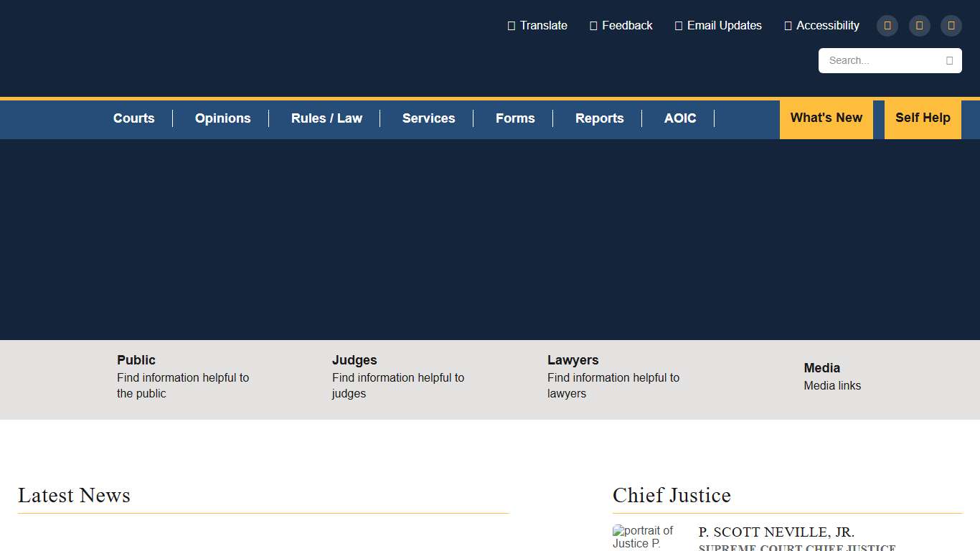The height and width of the screenshot is (551, 980).
Task: Open the Rules / Law menu
Action: (x=326, y=118)
